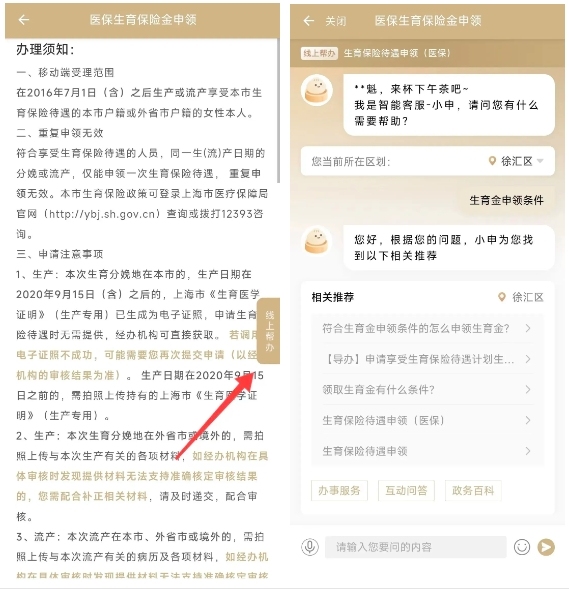Tap the bun avatar in the greeting message

point(317,90)
